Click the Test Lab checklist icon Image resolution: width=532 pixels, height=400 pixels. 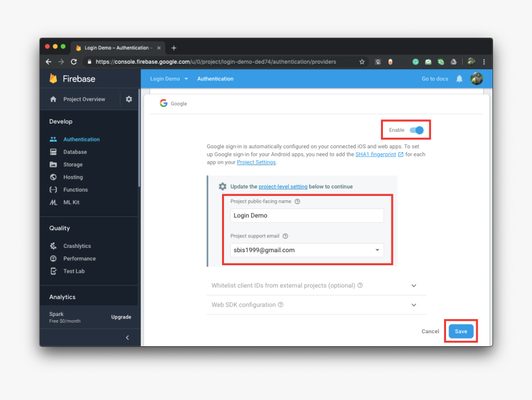pyautogui.click(x=53, y=271)
